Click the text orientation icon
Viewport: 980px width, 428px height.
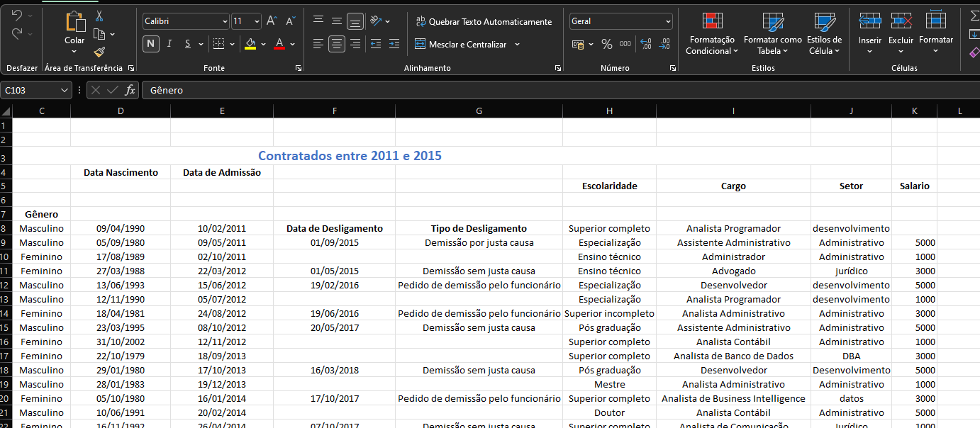click(x=377, y=21)
